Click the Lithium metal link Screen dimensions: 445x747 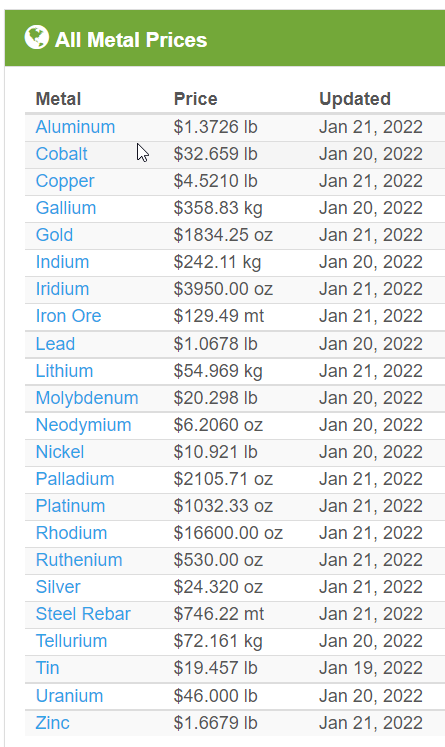tap(64, 371)
